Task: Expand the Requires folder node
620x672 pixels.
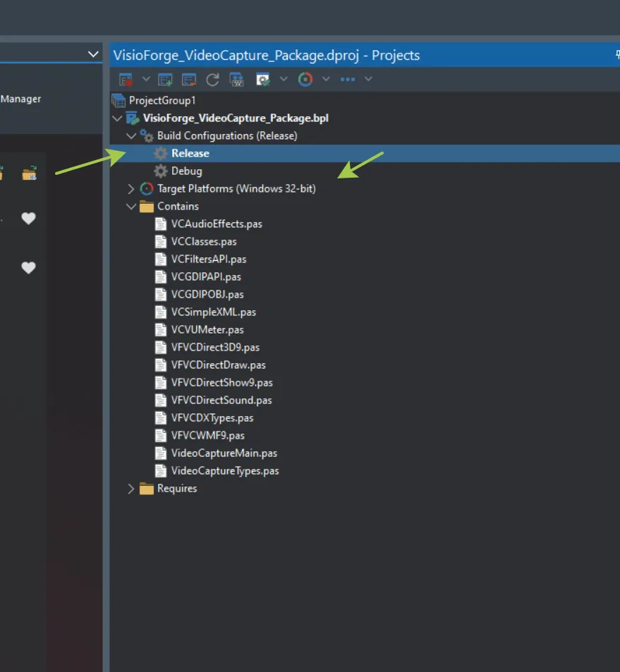Action: (x=130, y=488)
